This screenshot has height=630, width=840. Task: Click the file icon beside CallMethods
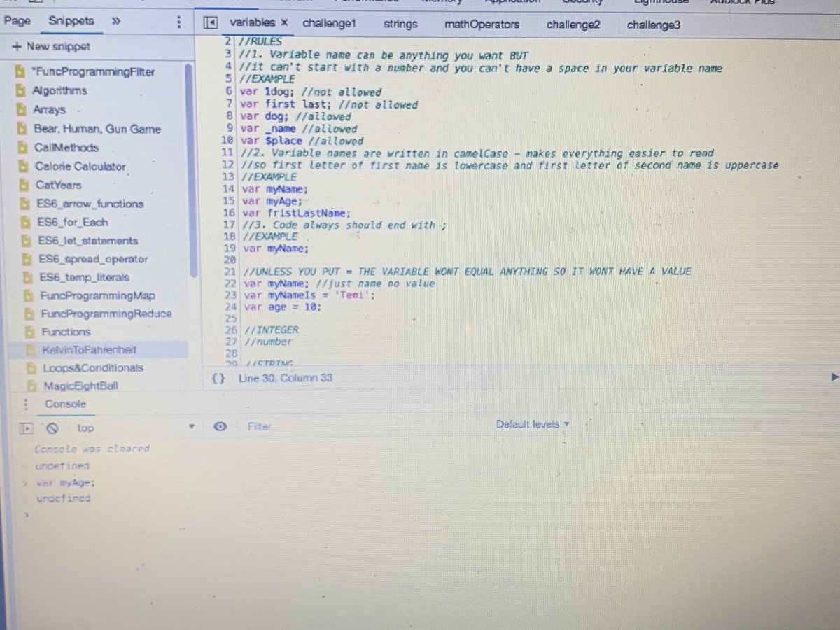[23, 148]
